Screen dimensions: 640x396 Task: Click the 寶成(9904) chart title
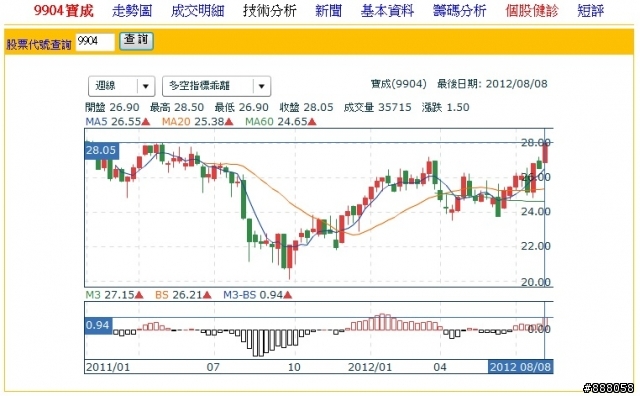click(399, 84)
